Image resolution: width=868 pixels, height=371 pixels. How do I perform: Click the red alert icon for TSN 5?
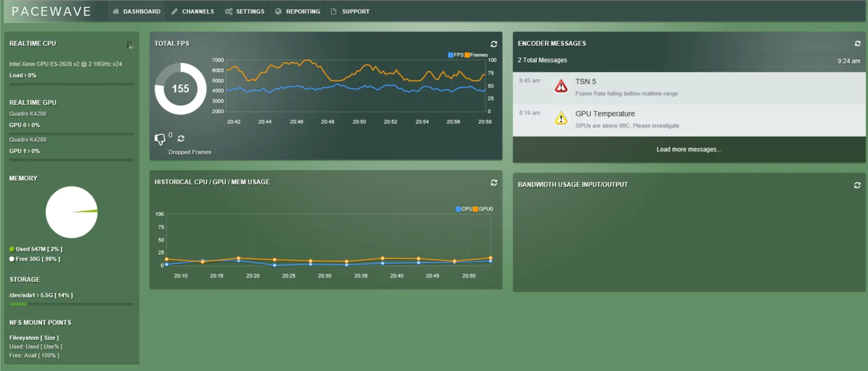561,86
